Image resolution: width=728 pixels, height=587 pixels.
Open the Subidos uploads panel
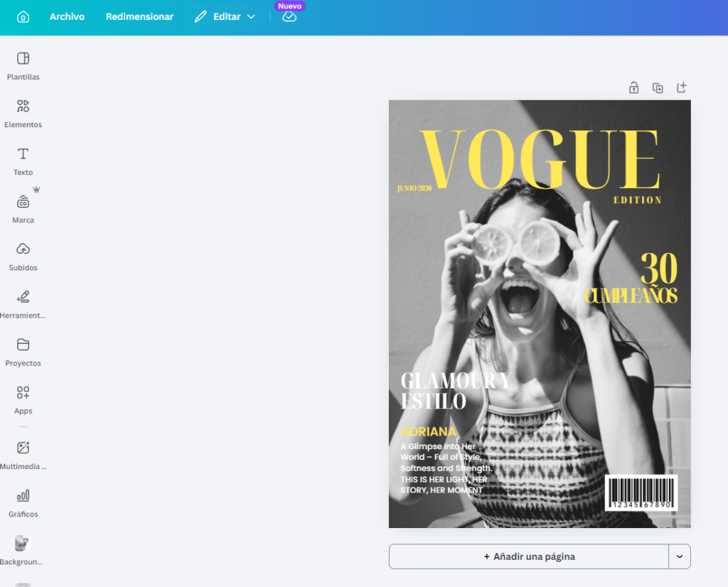[x=23, y=257]
